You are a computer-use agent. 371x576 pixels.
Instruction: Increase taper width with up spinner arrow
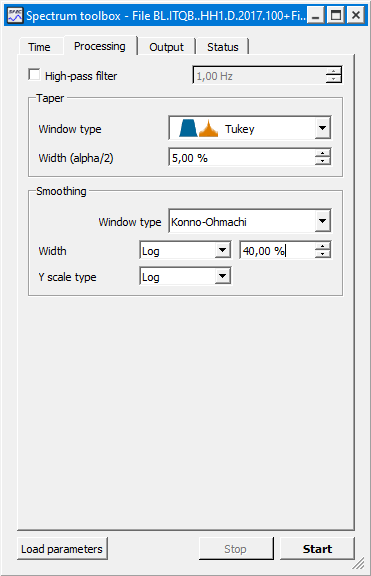[x=323, y=153]
